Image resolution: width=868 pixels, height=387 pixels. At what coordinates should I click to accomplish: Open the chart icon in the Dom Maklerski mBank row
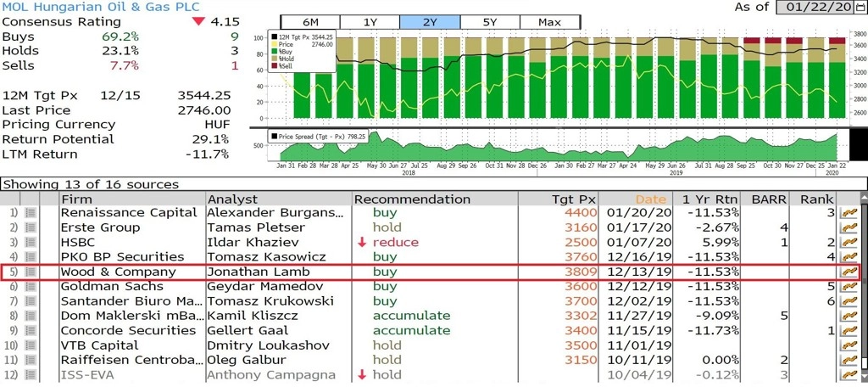848,316
